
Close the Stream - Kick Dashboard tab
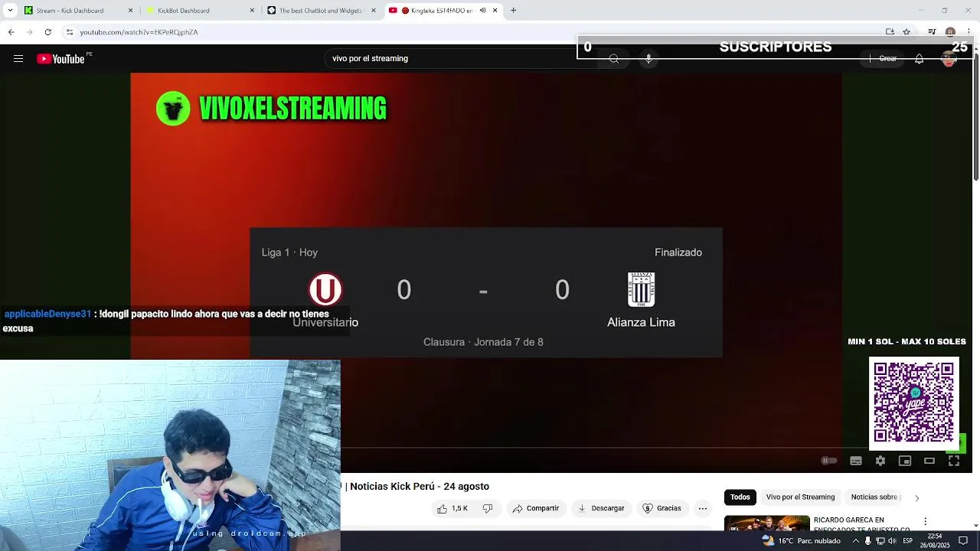(130, 11)
